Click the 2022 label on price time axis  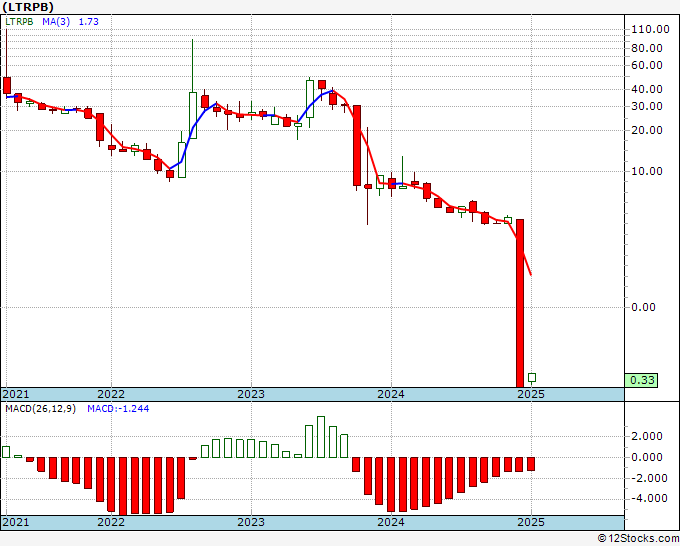(x=111, y=394)
